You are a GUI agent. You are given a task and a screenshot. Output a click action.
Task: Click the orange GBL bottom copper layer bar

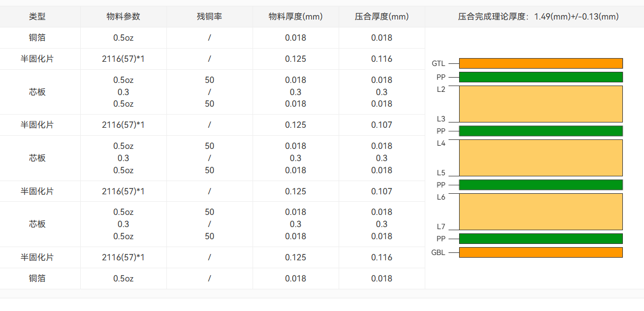(x=540, y=252)
